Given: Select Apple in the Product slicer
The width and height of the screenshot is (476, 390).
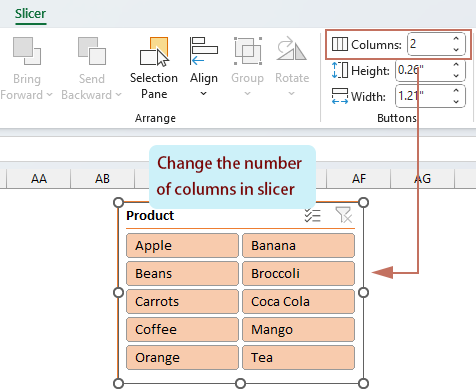Looking at the screenshot, I should click(x=182, y=246).
